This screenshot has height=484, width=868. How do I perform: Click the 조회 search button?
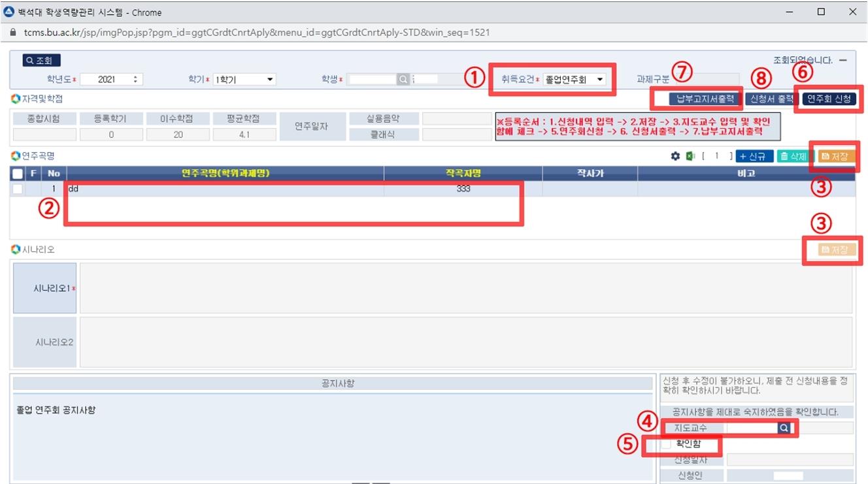tap(41, 61)
